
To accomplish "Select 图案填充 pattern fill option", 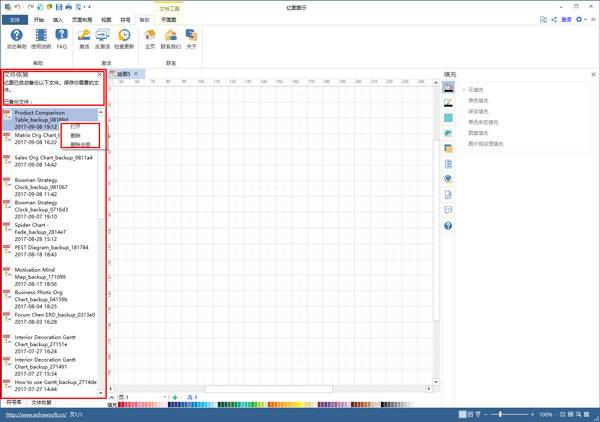I will point(478,133).
